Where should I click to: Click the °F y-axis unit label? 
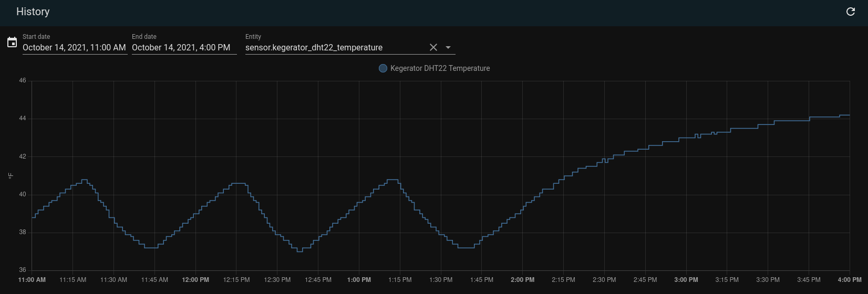(x=11, y=176)
